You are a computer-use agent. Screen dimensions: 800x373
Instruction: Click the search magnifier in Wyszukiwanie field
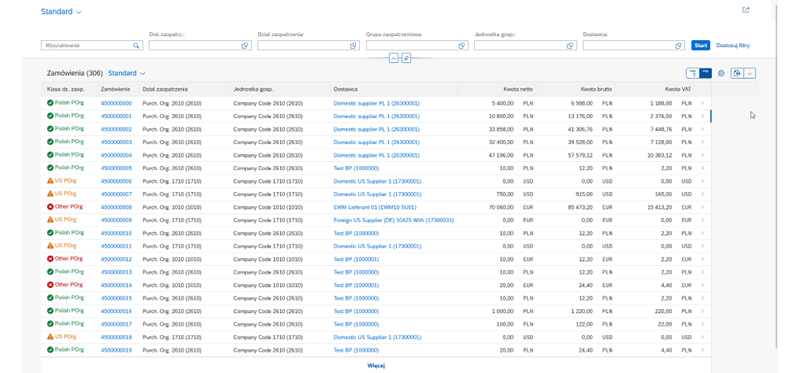click(x=136, y=45)
